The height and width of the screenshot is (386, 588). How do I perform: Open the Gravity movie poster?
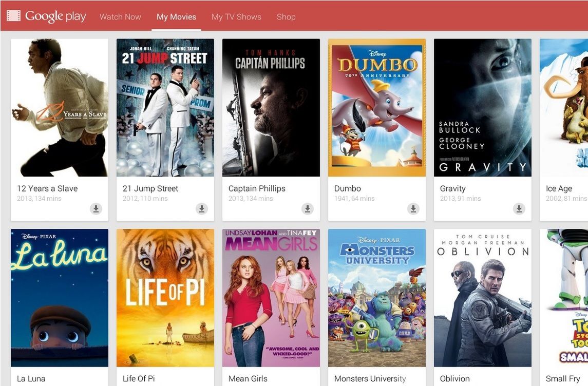[483, 108]
